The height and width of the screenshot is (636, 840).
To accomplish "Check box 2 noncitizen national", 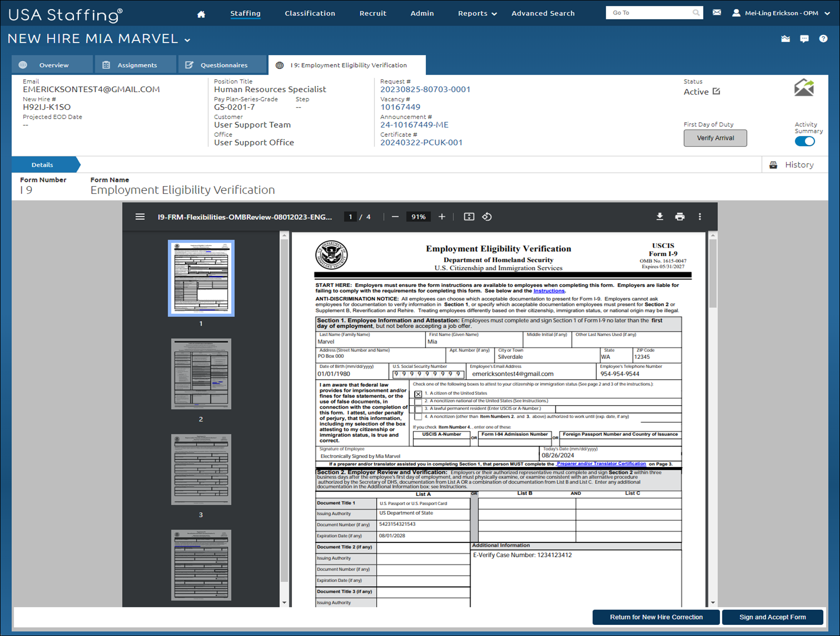I will (418, 401).
